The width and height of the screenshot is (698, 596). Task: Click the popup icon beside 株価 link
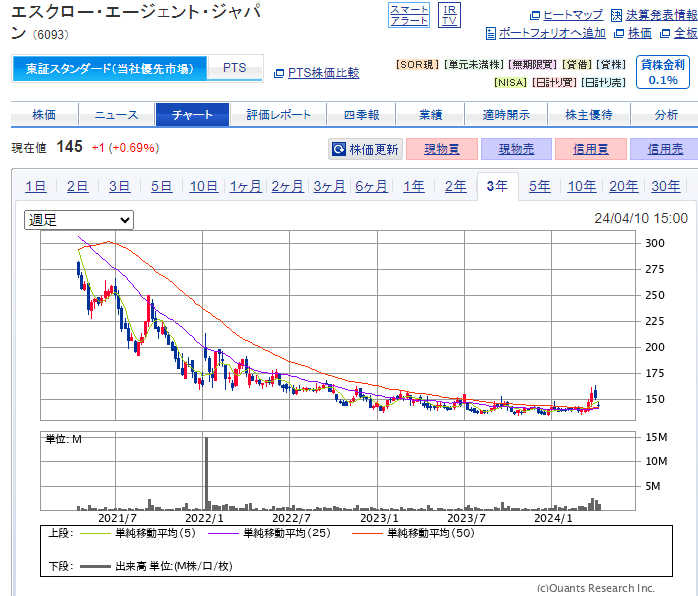click(619, 33)
